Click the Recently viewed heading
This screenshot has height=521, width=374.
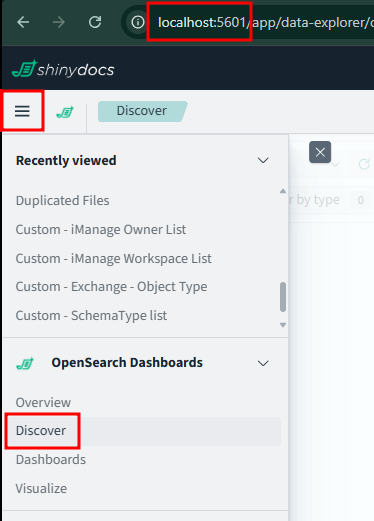[66, 161]
